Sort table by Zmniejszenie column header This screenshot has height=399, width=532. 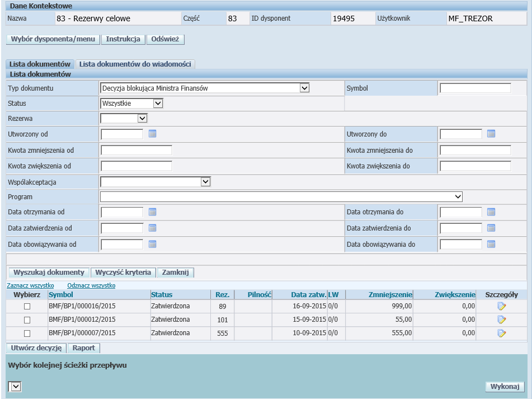tap(390, 295)
